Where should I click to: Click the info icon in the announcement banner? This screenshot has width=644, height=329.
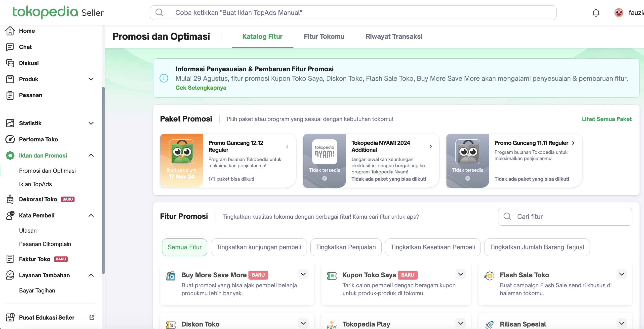(x=164, y=78)
